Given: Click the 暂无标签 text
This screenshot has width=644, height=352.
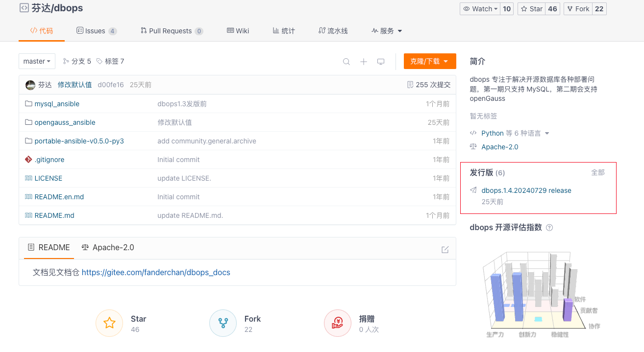Looking at the screenshot, I should 483,116.
